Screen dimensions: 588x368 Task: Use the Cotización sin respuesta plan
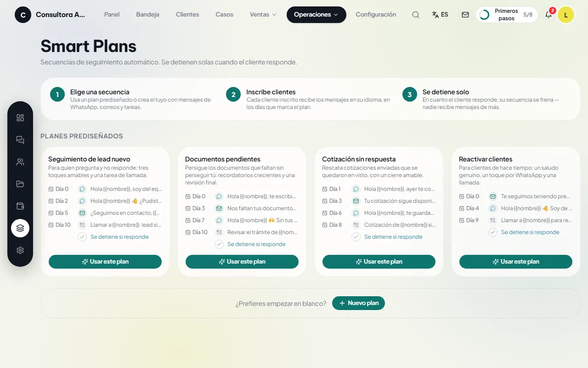click(x=379, y=262)
